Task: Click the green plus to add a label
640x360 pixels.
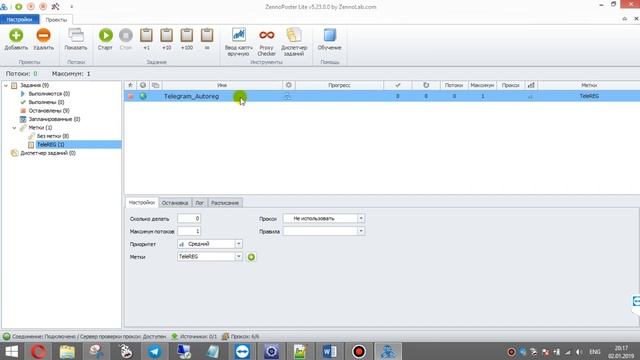Action: pos(251,257)
